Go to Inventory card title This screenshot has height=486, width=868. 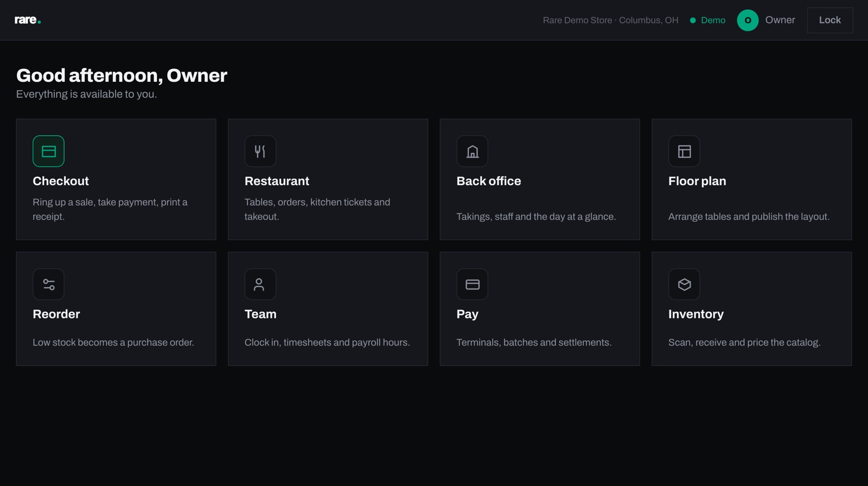[x=696, y=314]
